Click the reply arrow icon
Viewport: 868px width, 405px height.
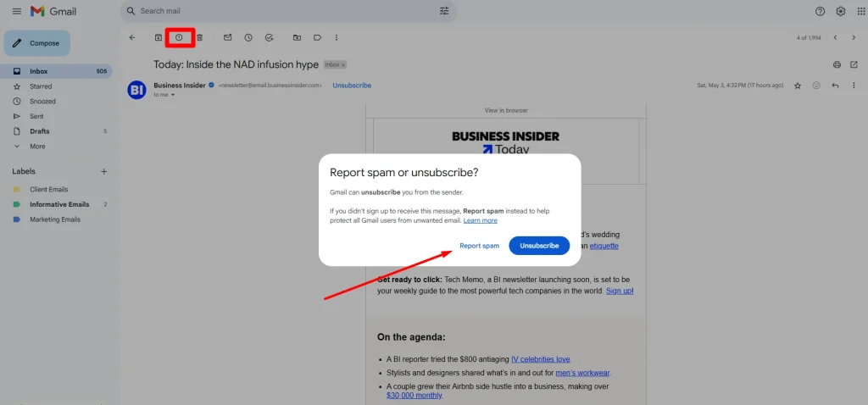coord(835,86)
